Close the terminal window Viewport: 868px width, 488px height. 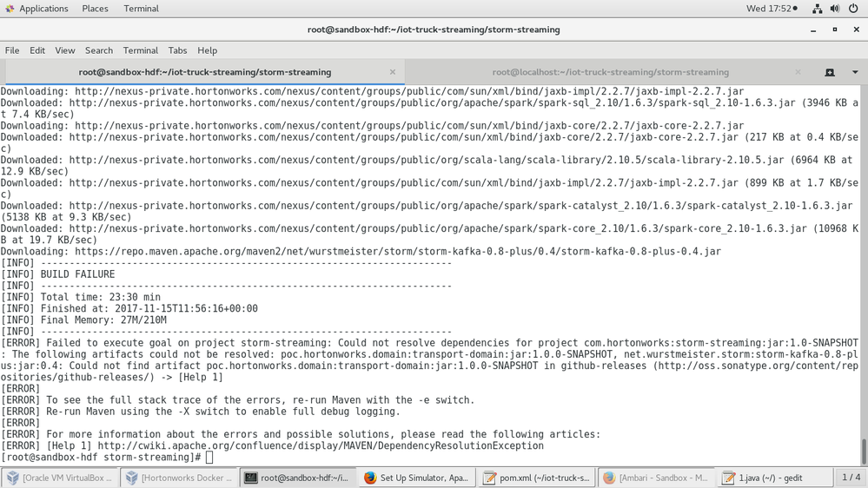(856, 30)
